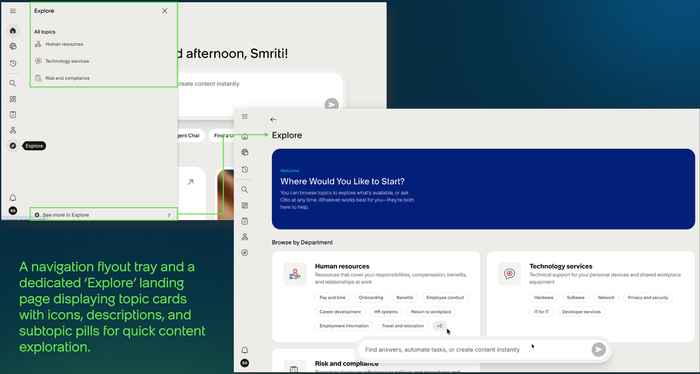Open the Risk and compliance card title
Image resolution: width=700 pixels, height=374 pixels.
click(x=346, y=364)
